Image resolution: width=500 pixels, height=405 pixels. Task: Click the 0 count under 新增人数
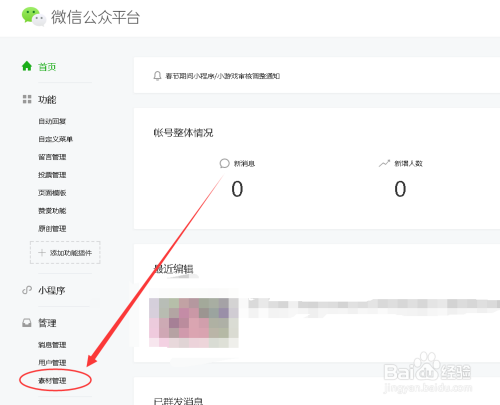(x=400, y=189)
